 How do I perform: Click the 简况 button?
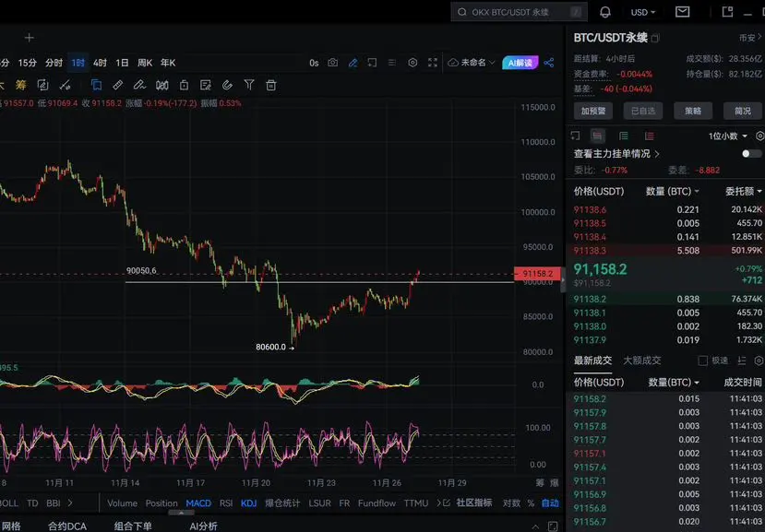pos(743,112)
